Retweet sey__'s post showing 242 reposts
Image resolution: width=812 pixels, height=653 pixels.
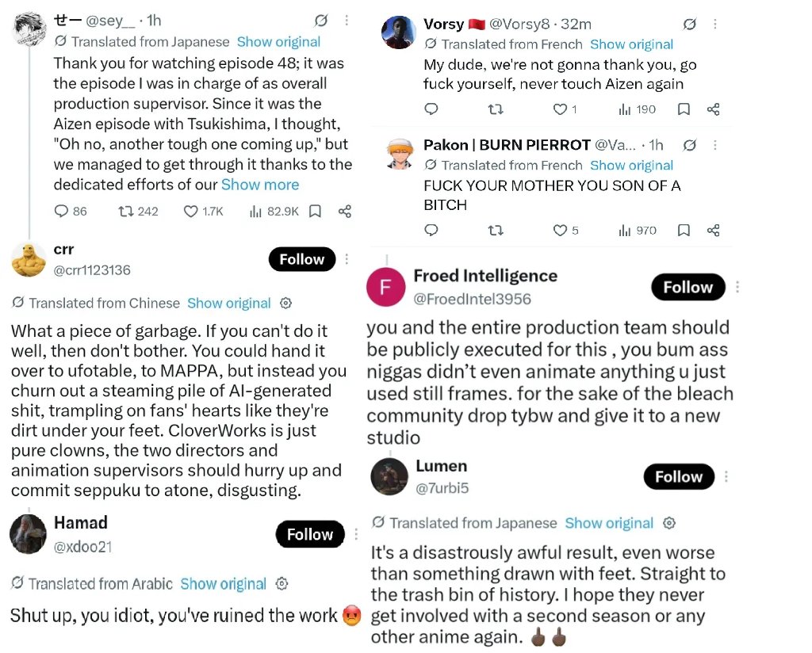[125, 211]
